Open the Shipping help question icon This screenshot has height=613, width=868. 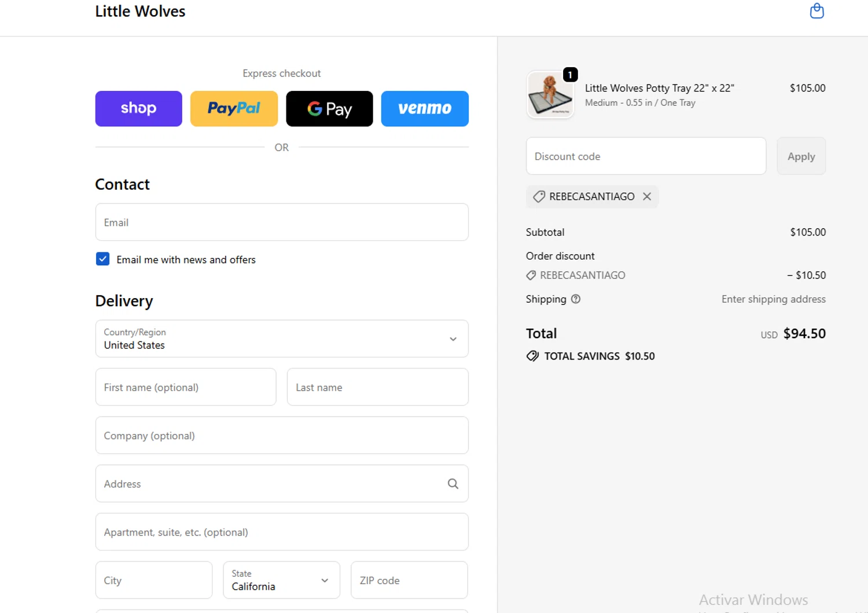point(576,299)
